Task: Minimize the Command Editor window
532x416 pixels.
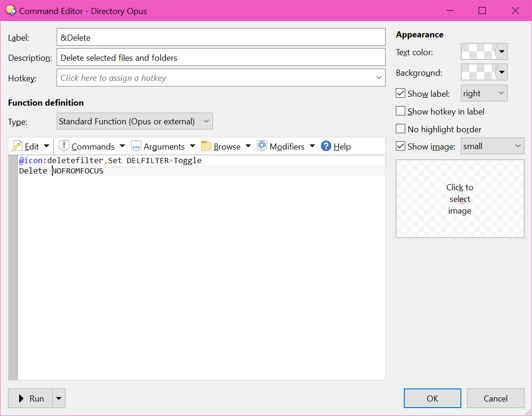Action: click(450, 10)
